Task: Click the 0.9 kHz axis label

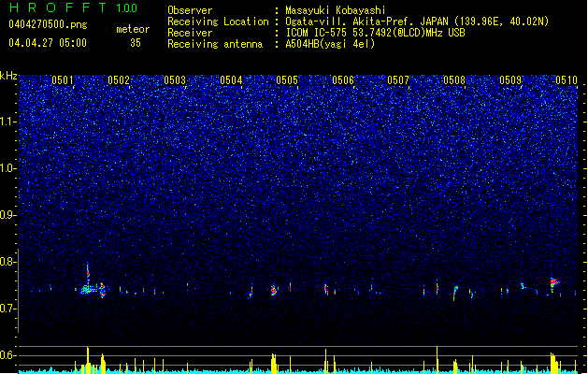Action: tap(8, 215)
